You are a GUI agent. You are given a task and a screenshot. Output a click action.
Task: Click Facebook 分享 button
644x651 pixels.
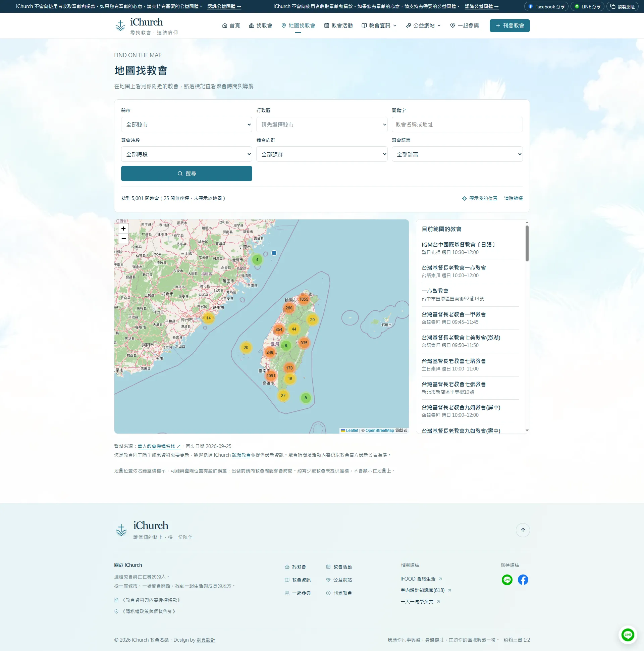546,6
